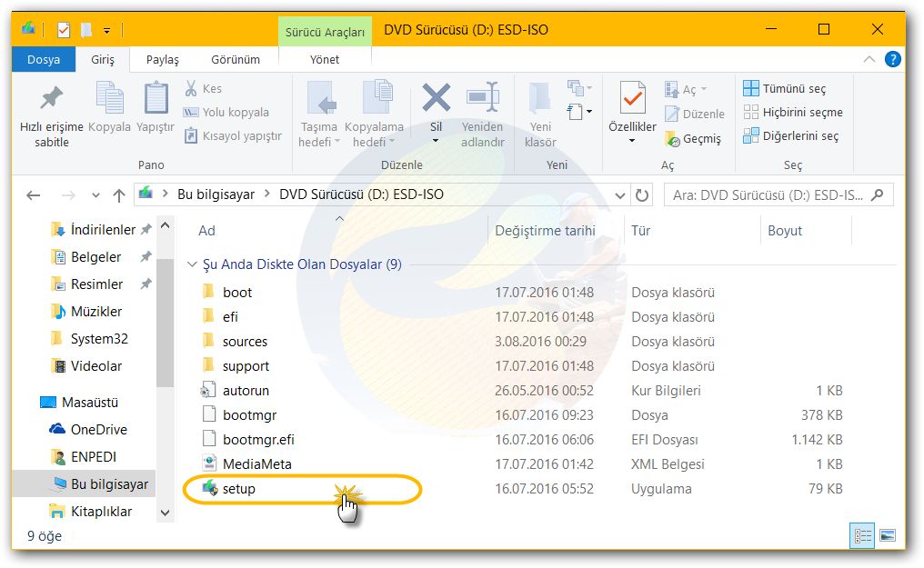The width and height of the screenshot is (924, 568).
Task: Open Geçmiş history
Action: (x=693, y=139)
